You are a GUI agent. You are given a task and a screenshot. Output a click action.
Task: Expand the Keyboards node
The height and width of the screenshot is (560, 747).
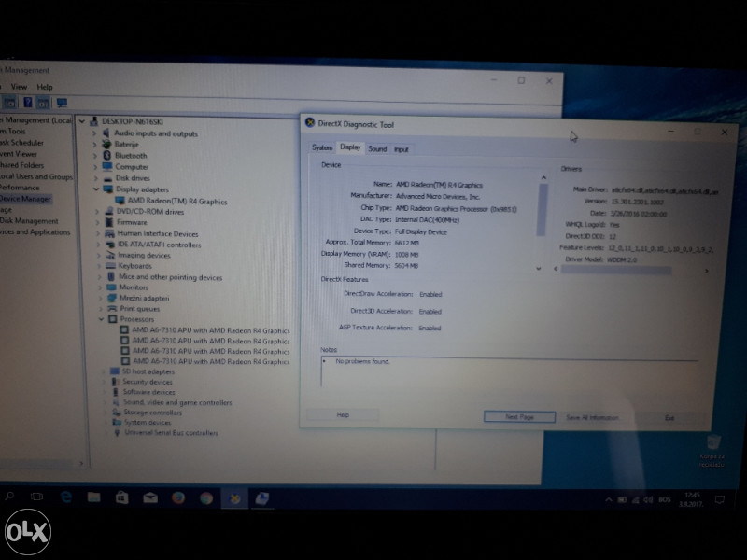point(99,266)
